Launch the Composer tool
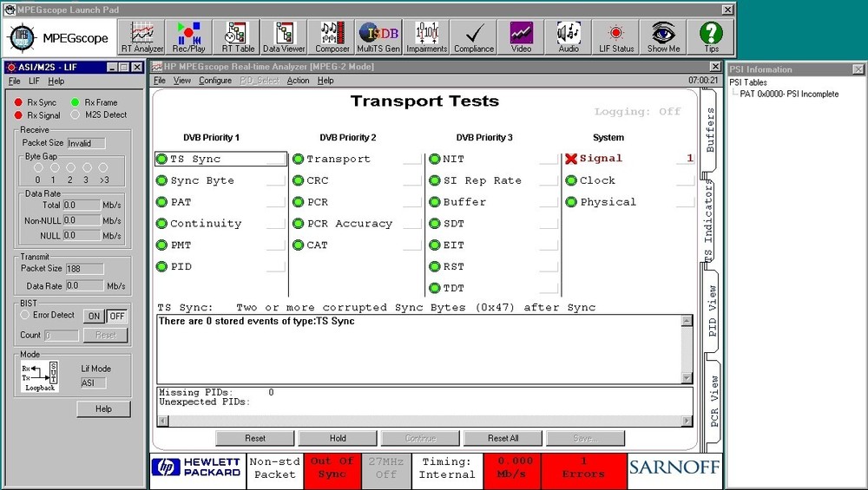The width and height of the screenshot is (868, 490). (332, 37)
